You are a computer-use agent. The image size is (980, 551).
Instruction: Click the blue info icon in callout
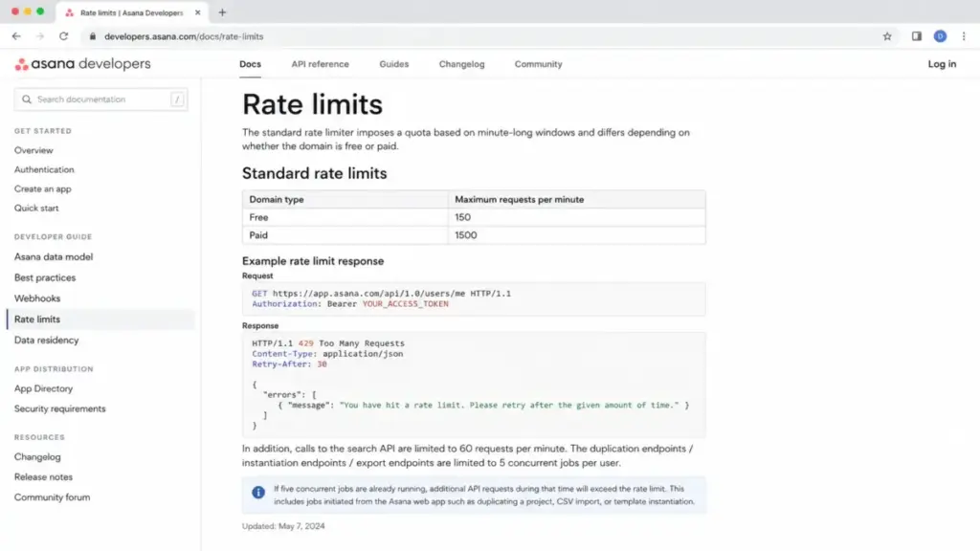258,493
